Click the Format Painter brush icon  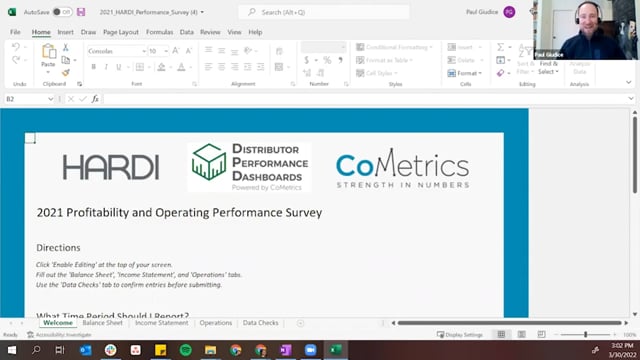point(65,73)
